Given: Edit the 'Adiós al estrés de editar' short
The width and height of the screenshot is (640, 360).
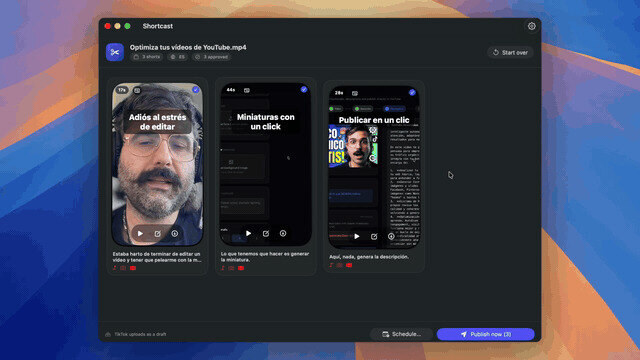Looking at the screenshot, I should coord(158,233).
